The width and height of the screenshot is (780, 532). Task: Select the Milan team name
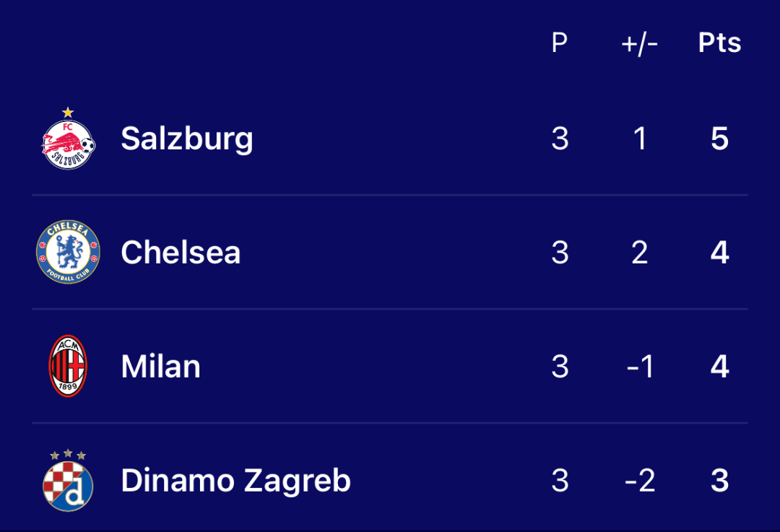click(x=160, y=367)
